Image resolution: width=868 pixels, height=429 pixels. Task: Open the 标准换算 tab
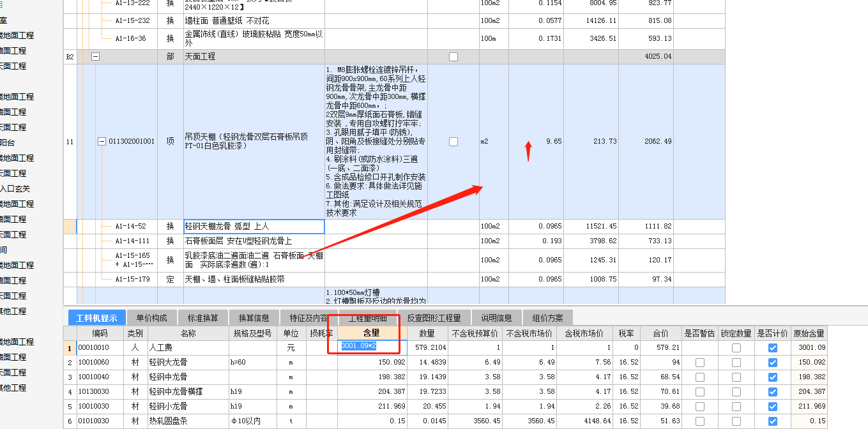coord(203,318)
